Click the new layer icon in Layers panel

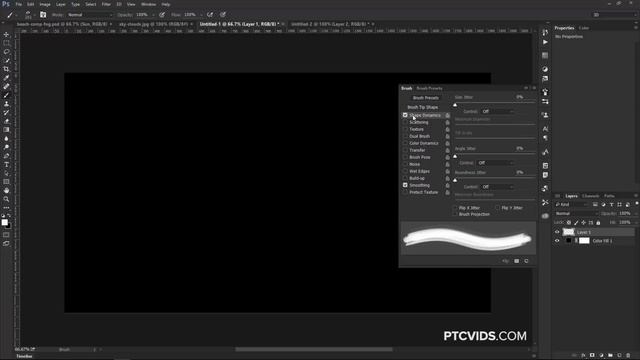click(x=619, y=356)
